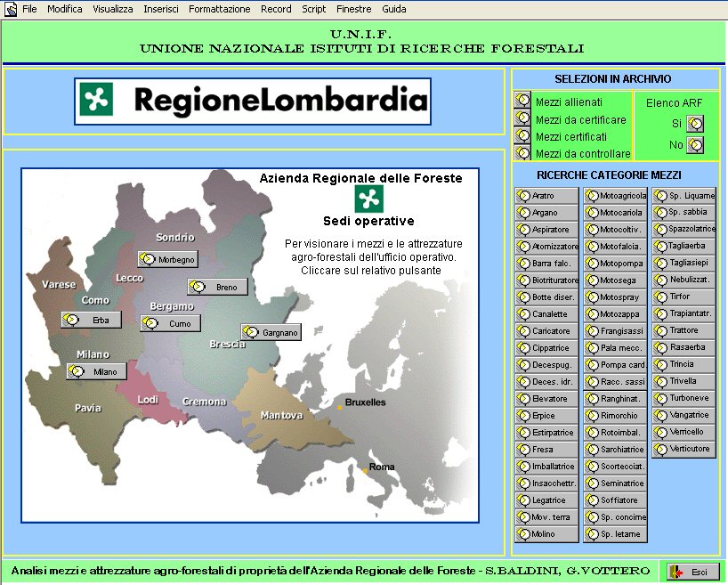Screen dimensions: 728x585
Task: Search the Soffiatore category
Action: pyautogui.click(x=616, y=500)
